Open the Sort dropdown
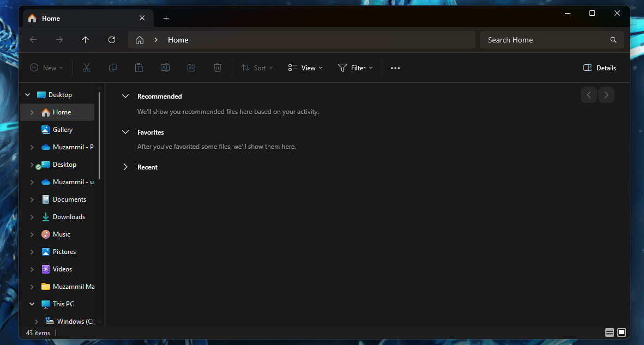 257,68
